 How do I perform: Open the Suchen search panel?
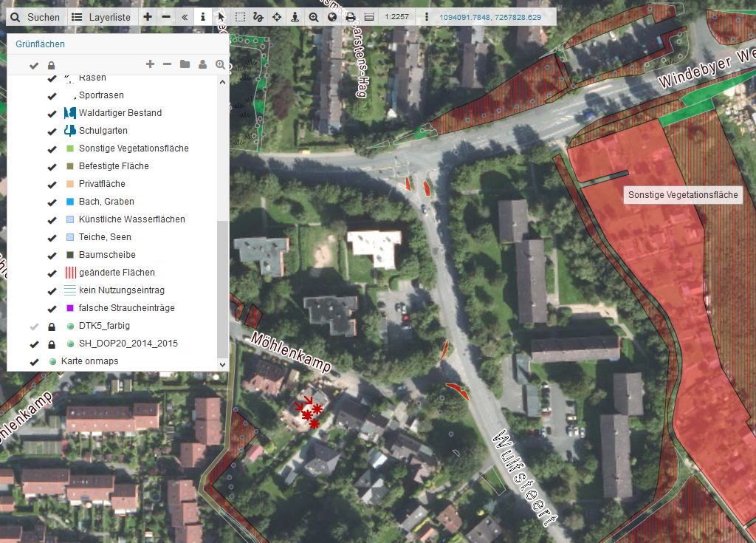tap(36, 17)
